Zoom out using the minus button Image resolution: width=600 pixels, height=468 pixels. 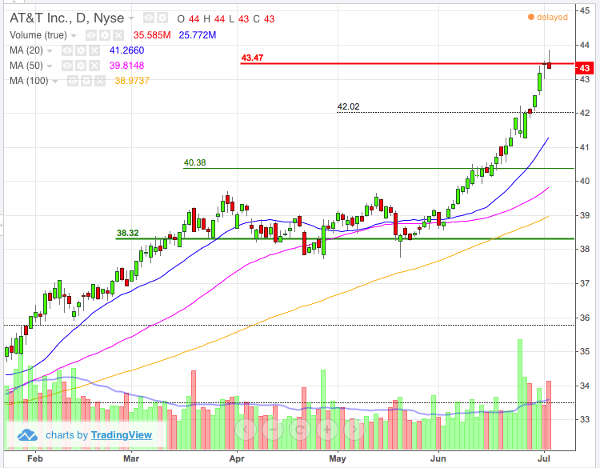tap(272, 429)
